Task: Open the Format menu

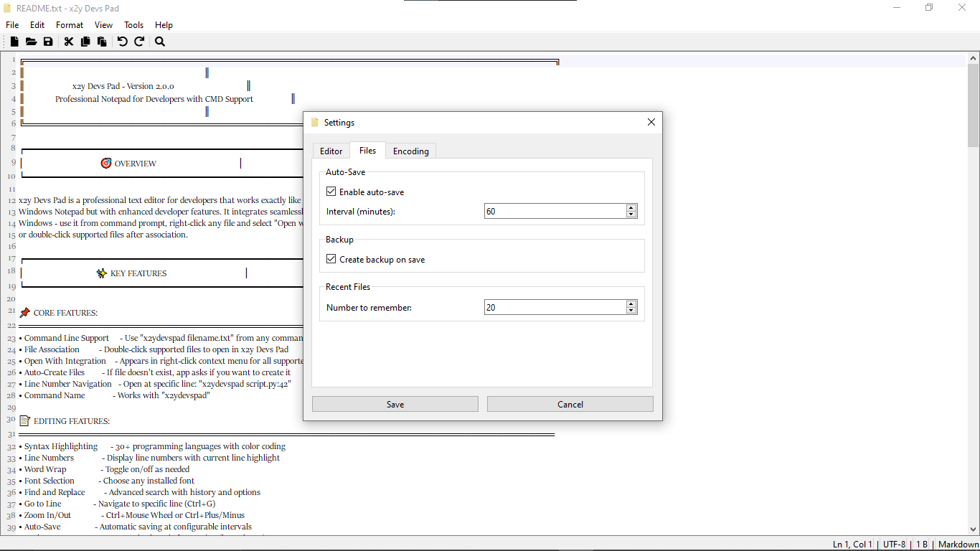Action: pos(70,25)
